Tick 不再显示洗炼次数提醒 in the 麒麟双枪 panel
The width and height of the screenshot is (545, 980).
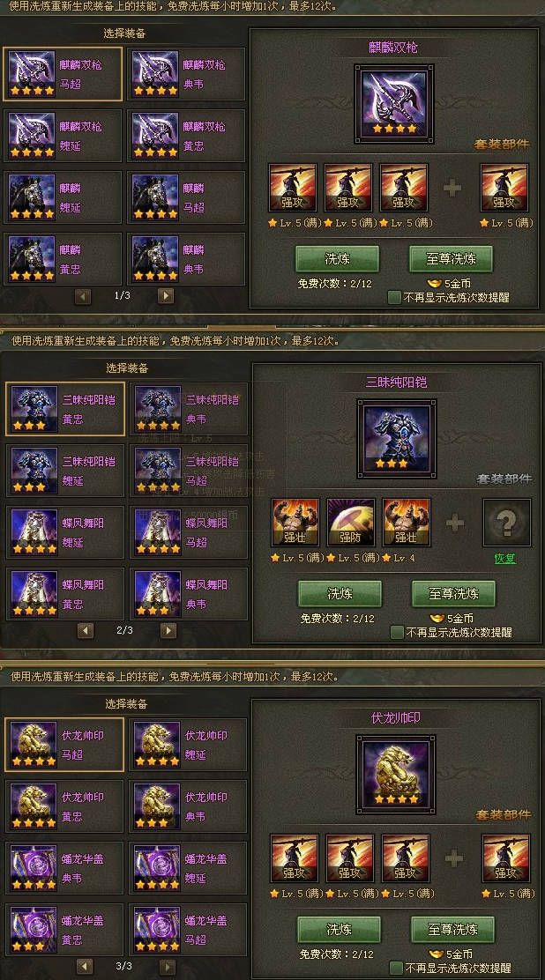(x=394, y=298)
